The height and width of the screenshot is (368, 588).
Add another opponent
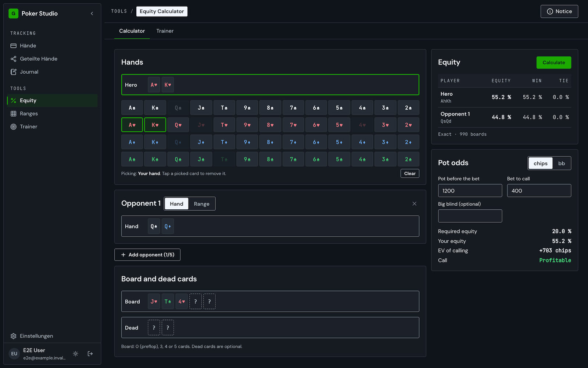[x=147, y=255]
